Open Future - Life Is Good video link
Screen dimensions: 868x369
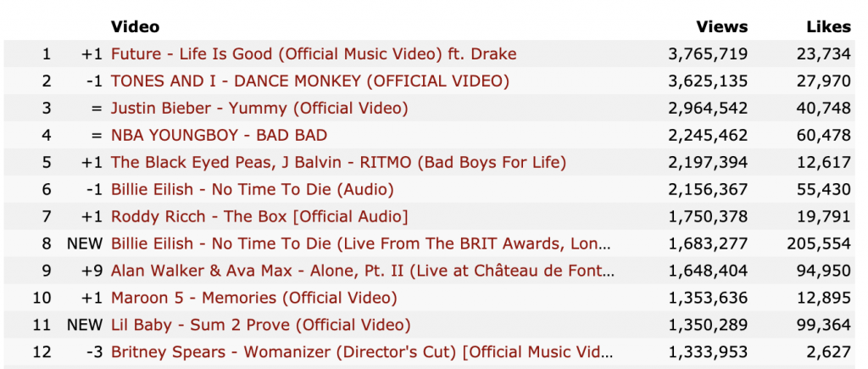click(314, 54)
